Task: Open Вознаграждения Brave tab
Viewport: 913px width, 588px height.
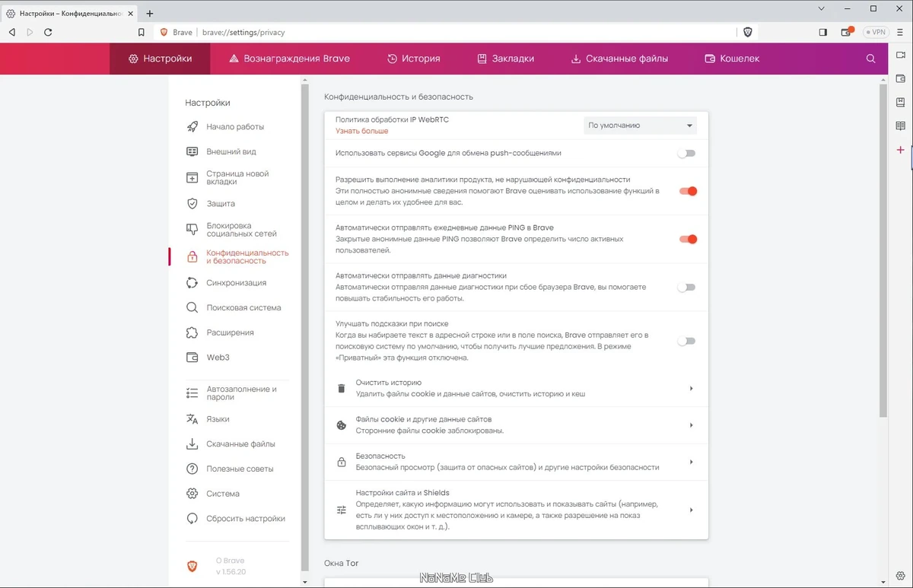Action: click(x=289, y=59)
